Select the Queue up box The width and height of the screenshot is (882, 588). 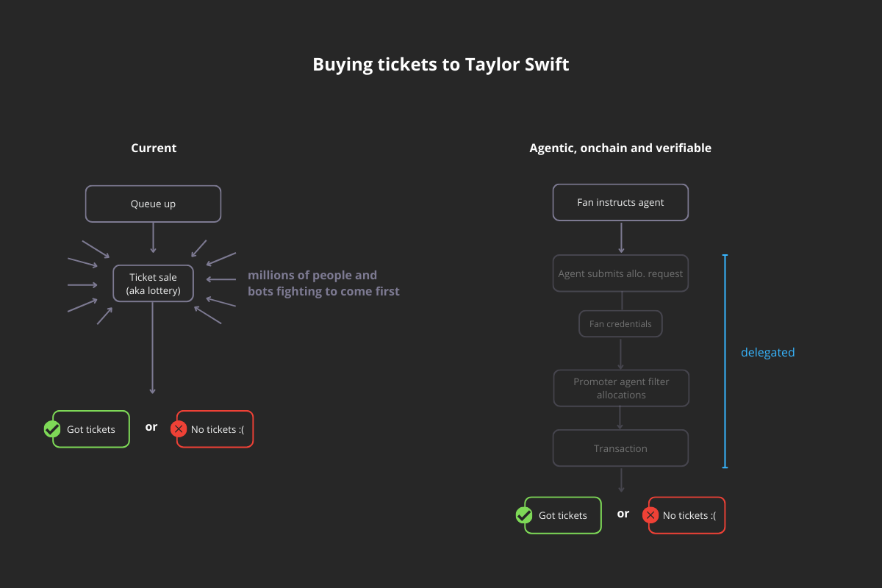(153, 204)
